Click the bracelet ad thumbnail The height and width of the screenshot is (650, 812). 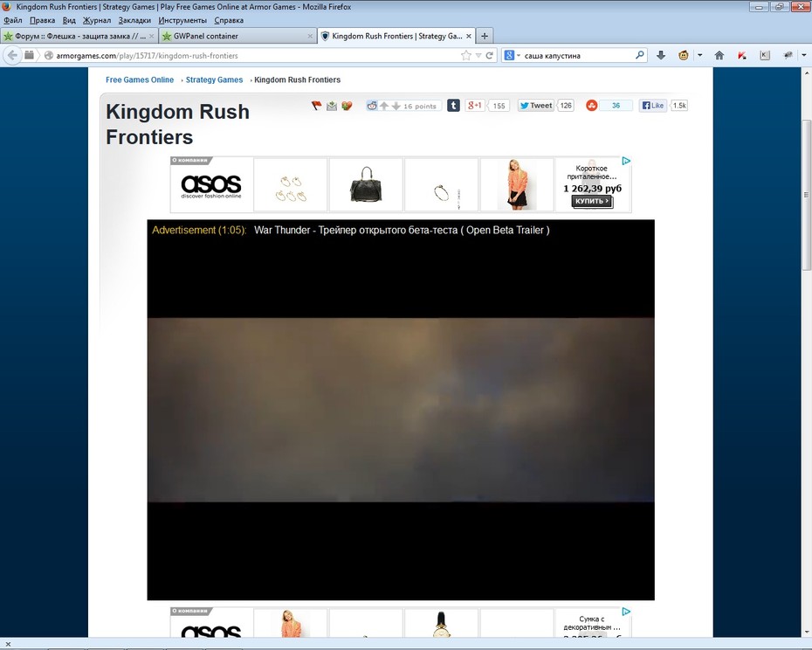442,185
